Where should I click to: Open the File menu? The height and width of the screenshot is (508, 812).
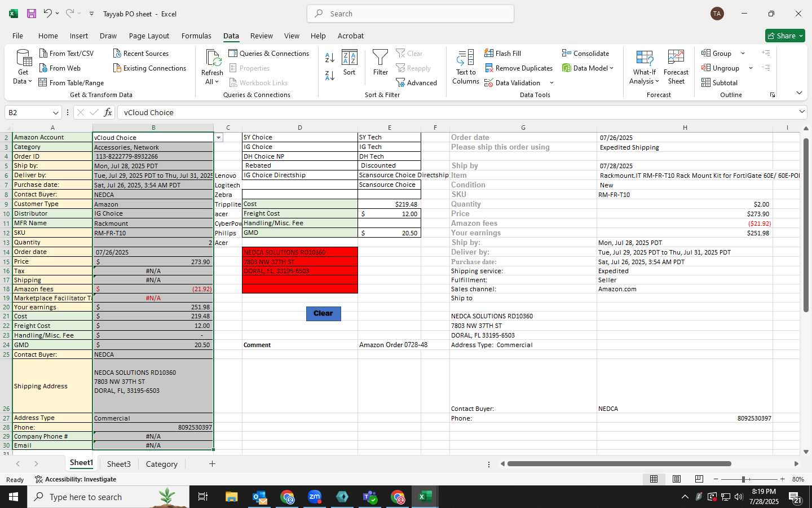[17, 36]
